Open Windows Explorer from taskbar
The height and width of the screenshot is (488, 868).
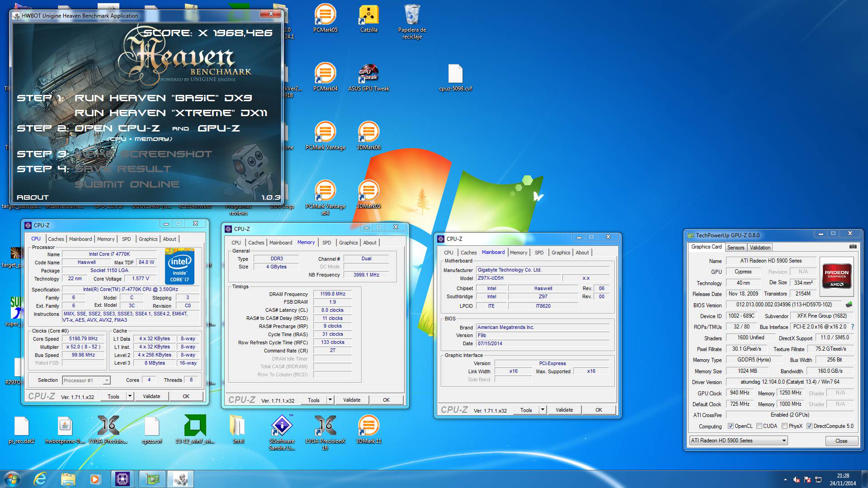coord(68,479)
